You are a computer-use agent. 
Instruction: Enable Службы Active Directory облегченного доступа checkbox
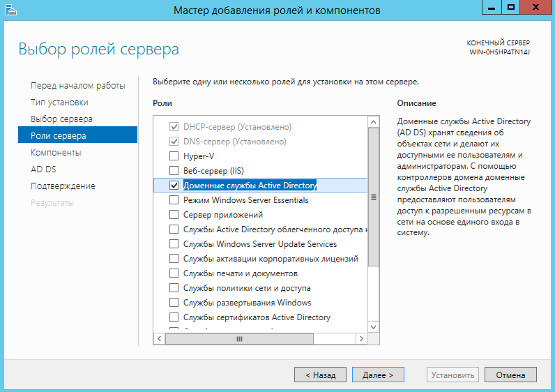pos(174,229)
